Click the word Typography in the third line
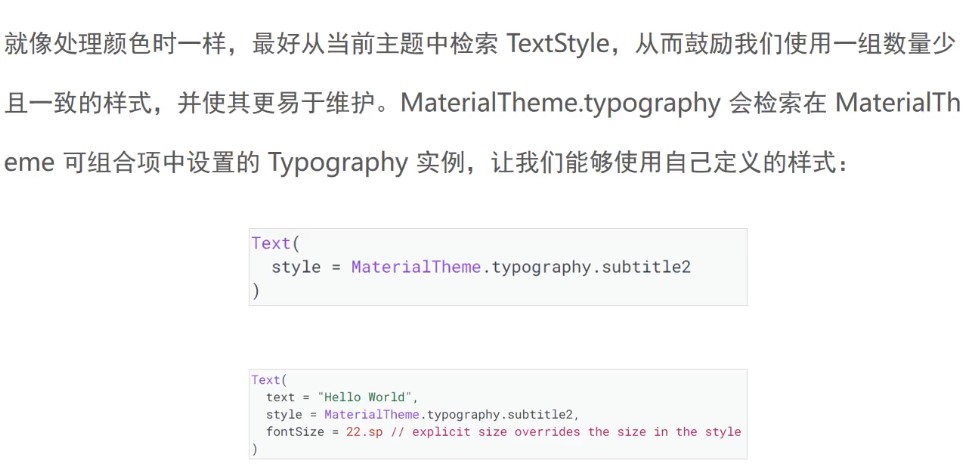The width and height of the screenshot is (973, 472). [338, 163]
